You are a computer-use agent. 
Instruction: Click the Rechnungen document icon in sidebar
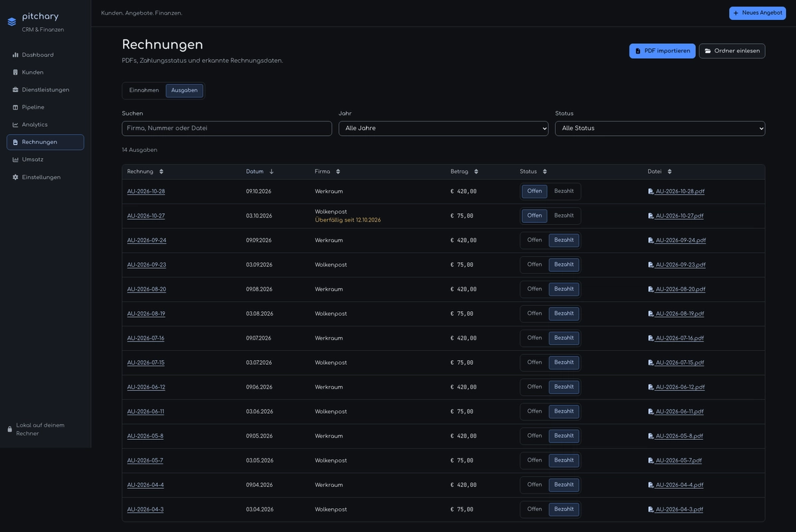pos(15,142)
